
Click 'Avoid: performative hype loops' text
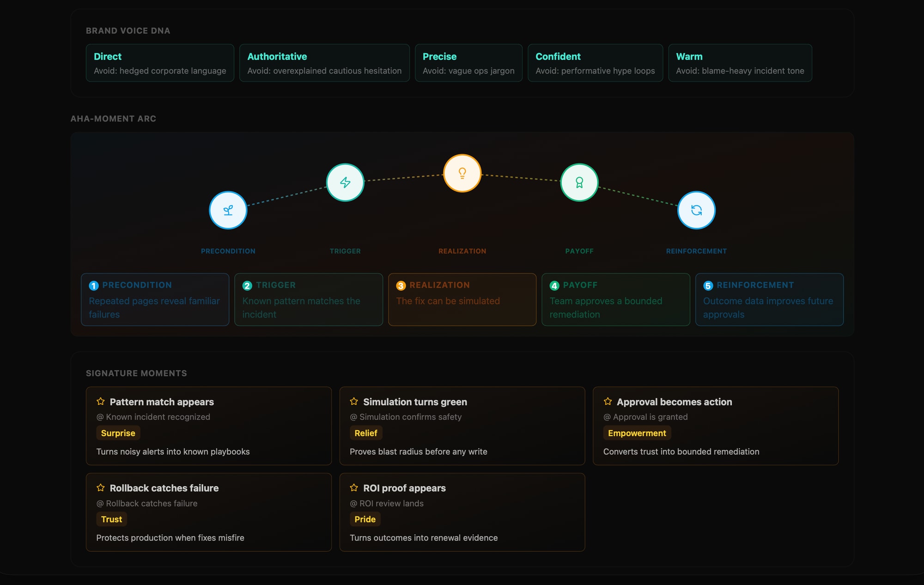[595, 71]
